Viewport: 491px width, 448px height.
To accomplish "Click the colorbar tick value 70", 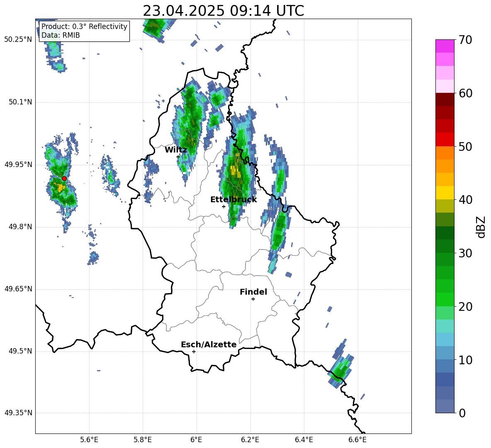I will coord(465,40).
